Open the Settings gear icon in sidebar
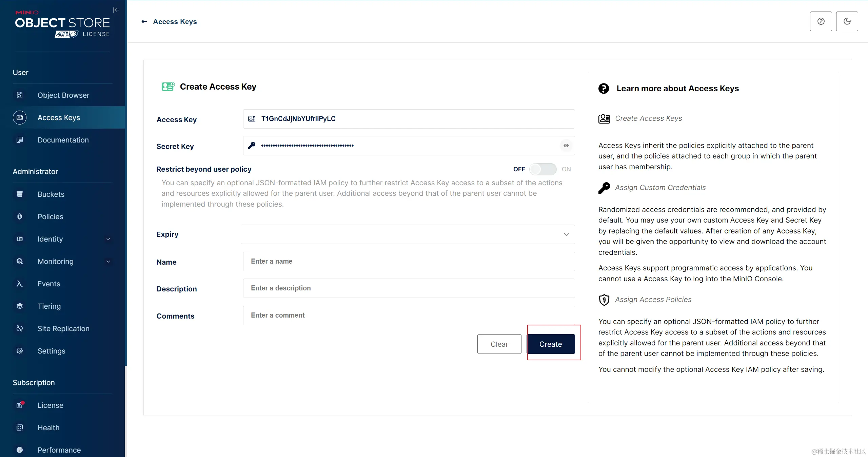Image resolution: width=868 pixels, height=457 pixels. [x=20, y=351]
